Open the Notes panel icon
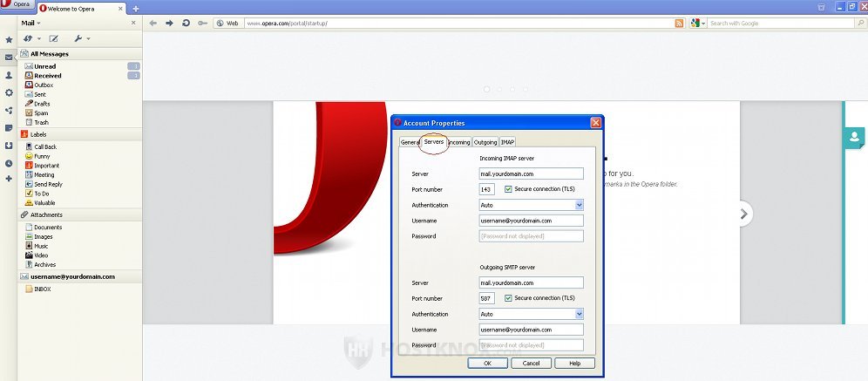 coord(9,128)
